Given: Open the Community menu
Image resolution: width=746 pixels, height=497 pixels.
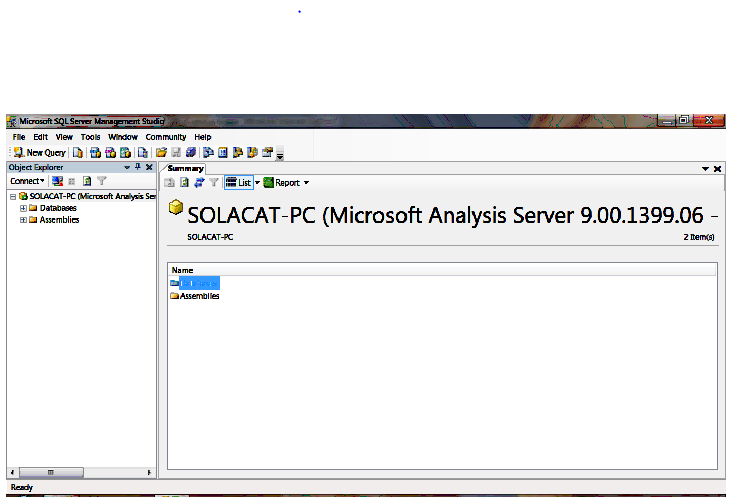Looking at the screenshot, I should point(166,137).
